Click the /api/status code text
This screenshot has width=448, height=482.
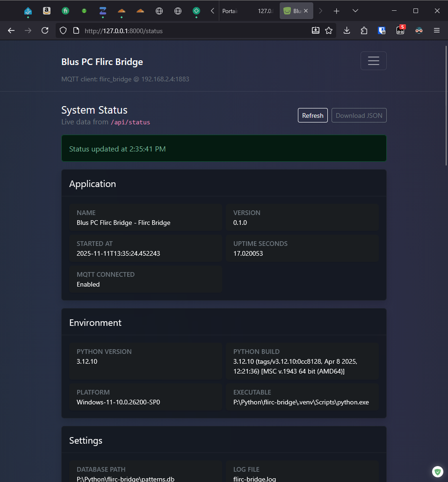point(130,122)
